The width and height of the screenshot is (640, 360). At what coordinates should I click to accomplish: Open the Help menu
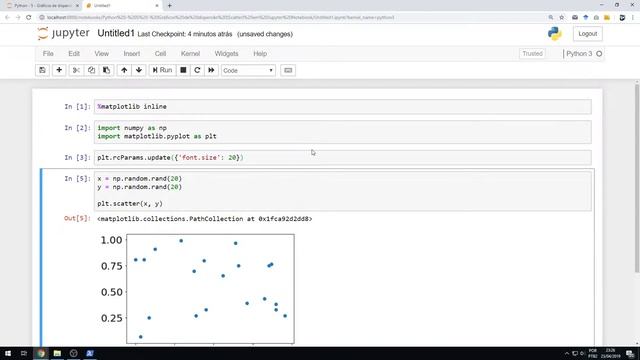[x=260, y=53]
